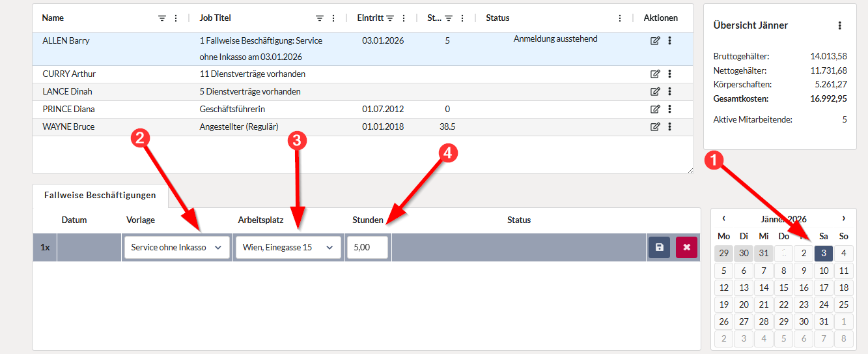Sort by Job Titel column header

point(215,18)
